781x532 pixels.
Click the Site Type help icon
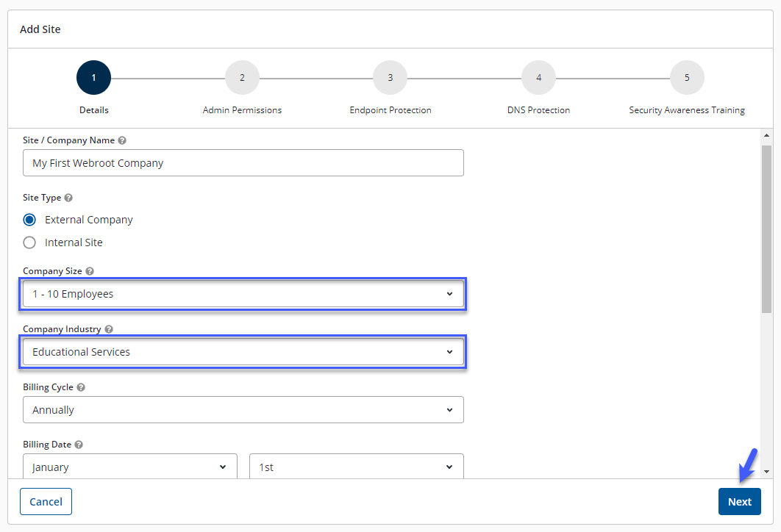click(x=68, y=198)
